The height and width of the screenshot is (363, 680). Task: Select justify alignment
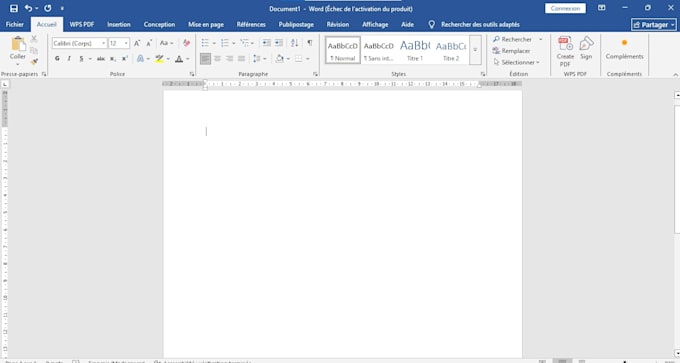pos(242,59)
